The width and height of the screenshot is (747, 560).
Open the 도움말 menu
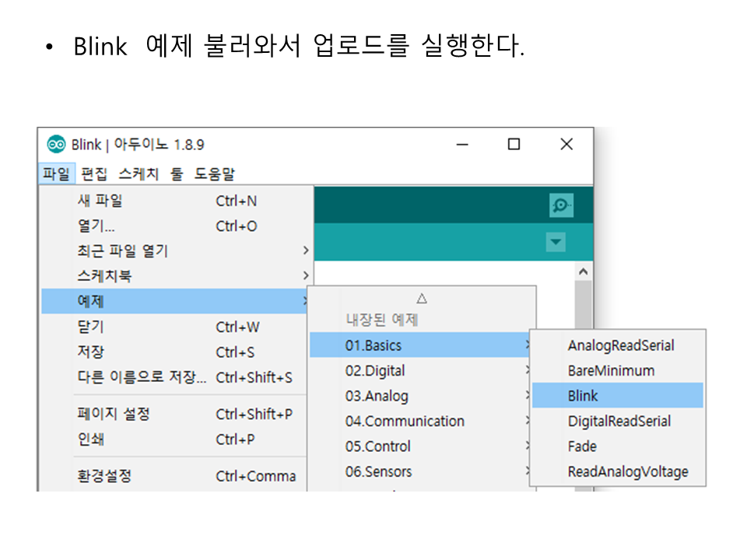(x=215, y=173)
